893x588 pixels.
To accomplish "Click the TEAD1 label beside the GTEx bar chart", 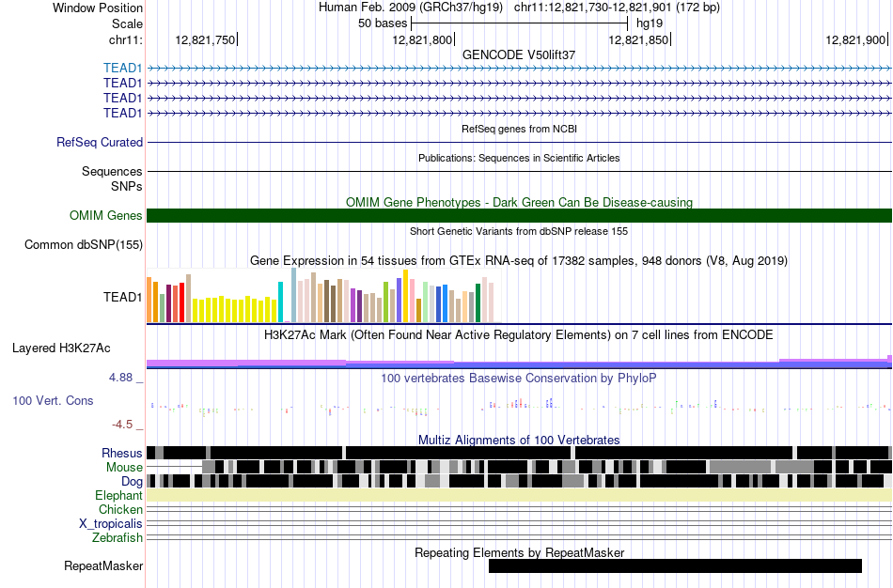I will 122,297.
